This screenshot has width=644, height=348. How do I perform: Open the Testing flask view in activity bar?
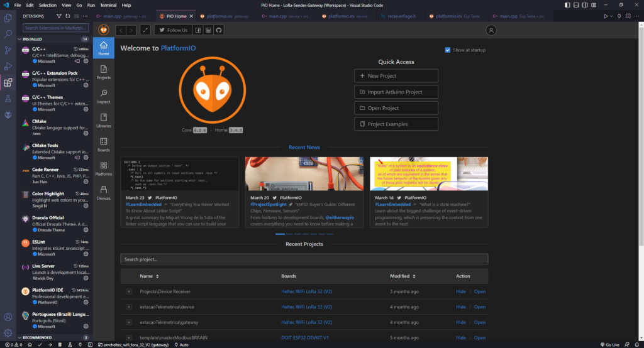coord(8,99)
